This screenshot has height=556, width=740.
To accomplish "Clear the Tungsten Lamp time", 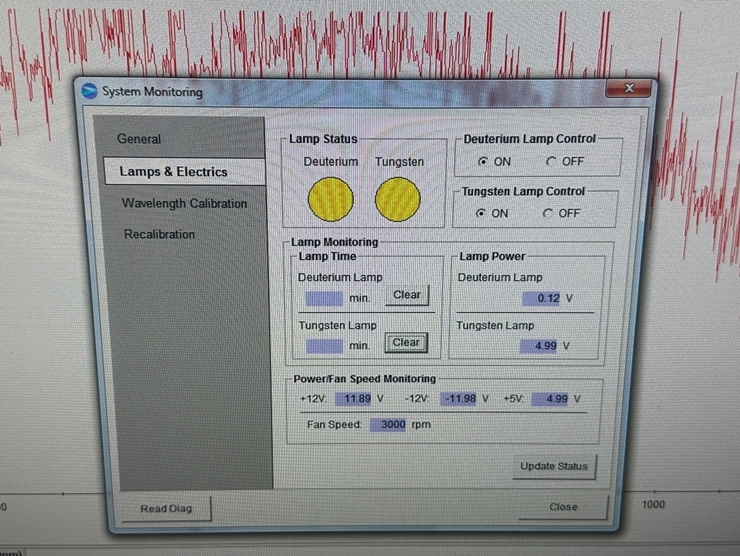I will 406,343.
